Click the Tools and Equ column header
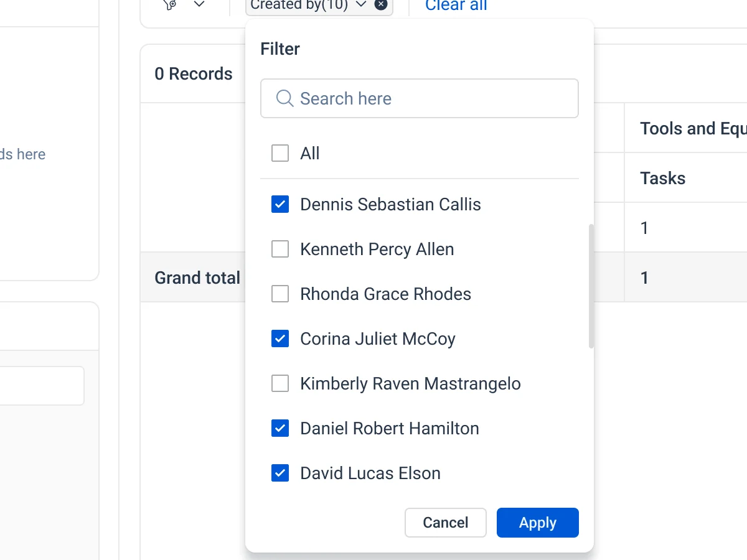The width and height of the screenshot is (747, 560). tap(693, 128)
